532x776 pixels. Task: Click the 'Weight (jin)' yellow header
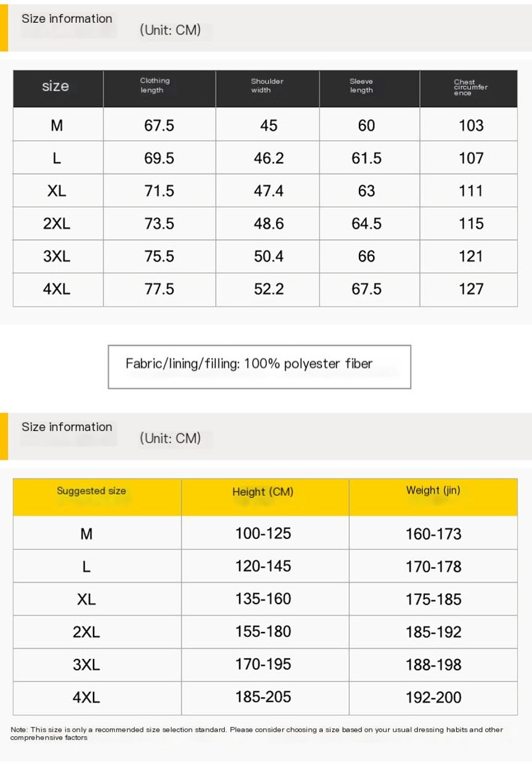(433, 491)
